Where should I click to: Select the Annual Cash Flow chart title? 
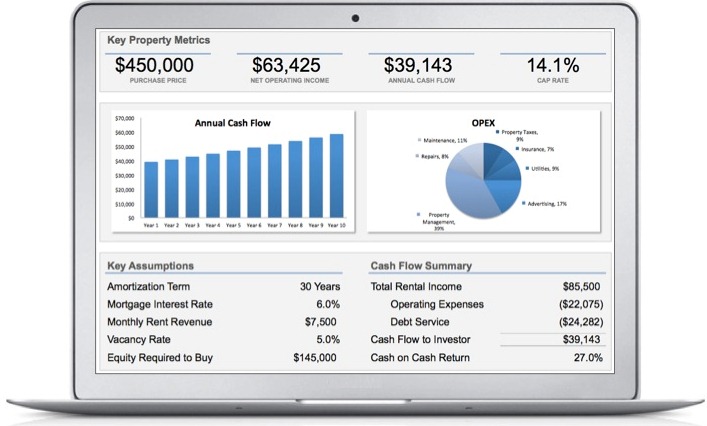[233, 123]
